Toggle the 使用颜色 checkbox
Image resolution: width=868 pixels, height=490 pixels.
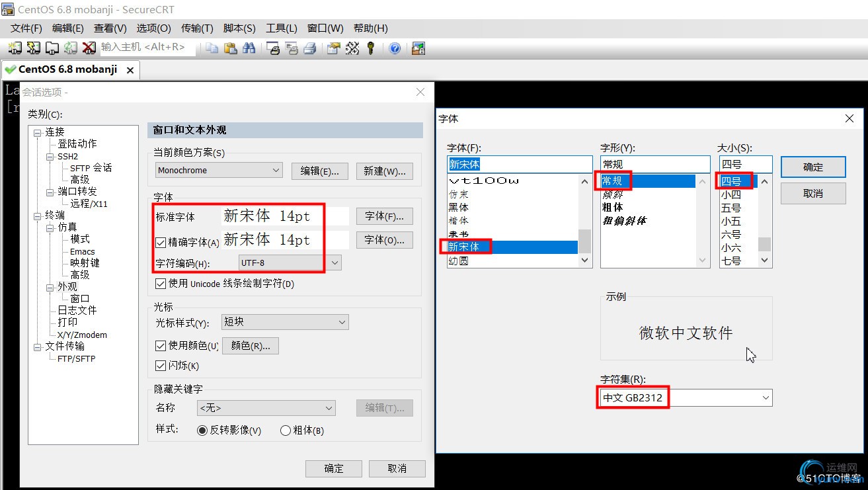pos(161,346)
